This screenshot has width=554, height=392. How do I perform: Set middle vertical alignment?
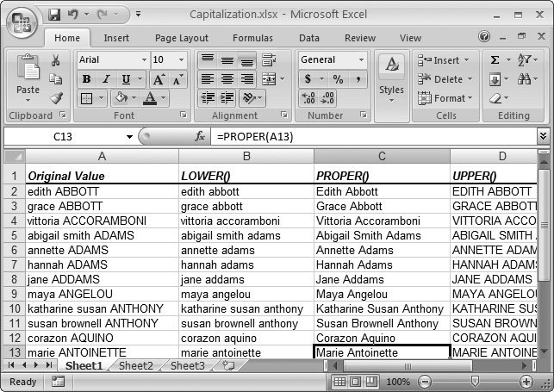coord(227,60)
